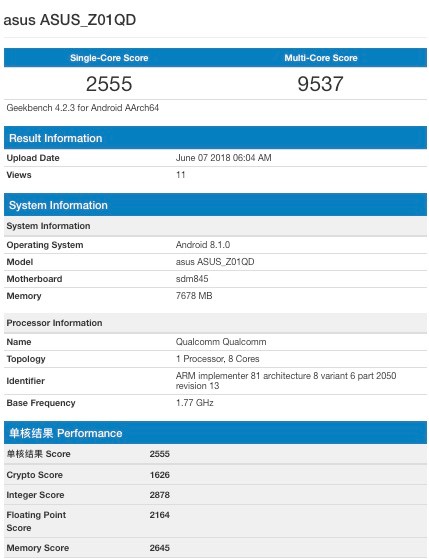Select the Multi-Core Score header
Screen dimensions: 429x559
(x=321, y=58)
